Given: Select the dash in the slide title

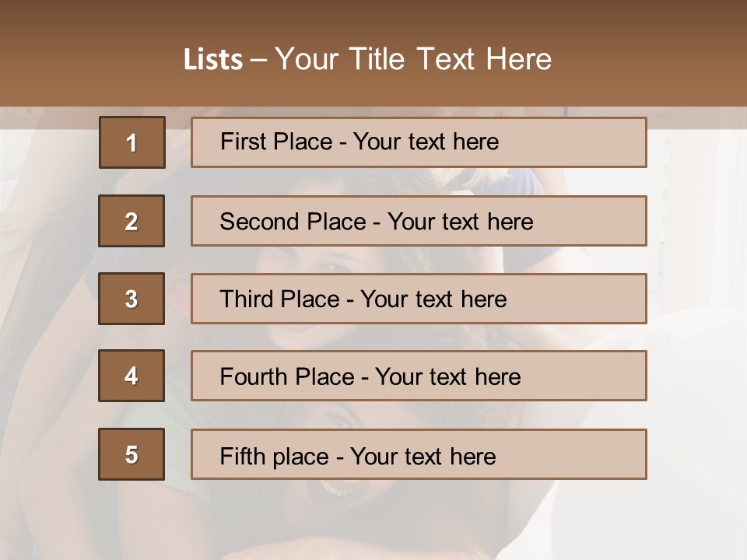Looking at the screenshot, I should pos(258,61).
